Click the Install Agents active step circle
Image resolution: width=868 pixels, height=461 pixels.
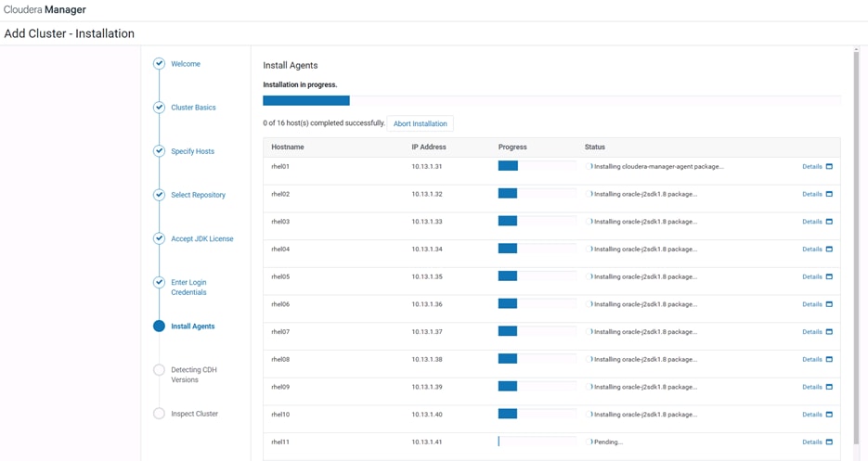(x=159, y=326)
